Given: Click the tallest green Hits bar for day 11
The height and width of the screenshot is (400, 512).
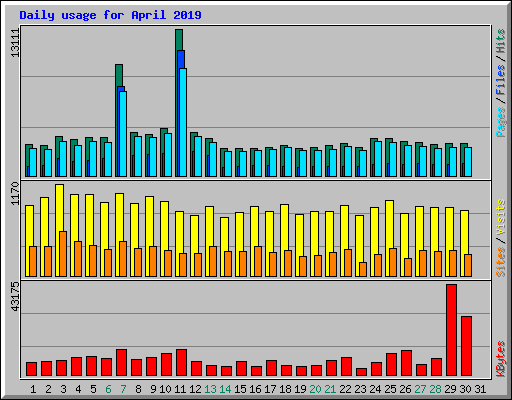Looking at the screenshot, I should click(179, 39).
